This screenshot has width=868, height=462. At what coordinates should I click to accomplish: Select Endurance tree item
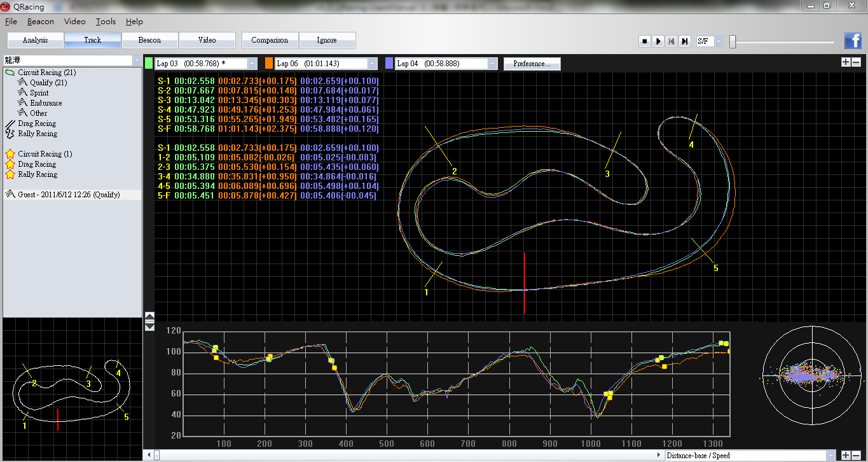46,103
